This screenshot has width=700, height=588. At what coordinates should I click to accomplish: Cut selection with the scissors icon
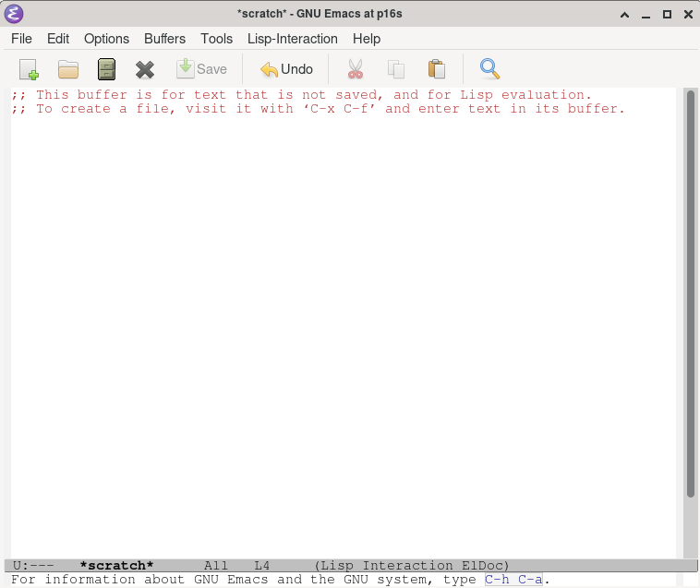coord(356,69)
